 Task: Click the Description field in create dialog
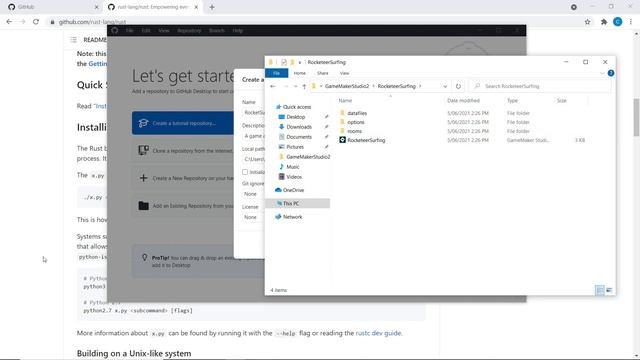point(253,136)
